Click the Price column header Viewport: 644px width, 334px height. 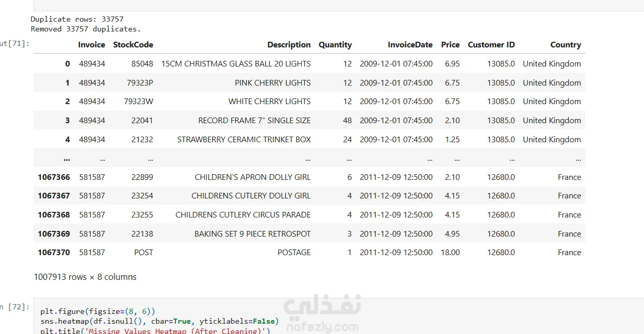tap(450, 45)
